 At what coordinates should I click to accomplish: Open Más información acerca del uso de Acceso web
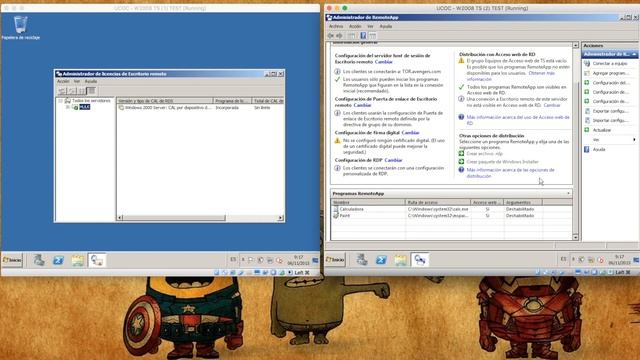pos(518,120)
